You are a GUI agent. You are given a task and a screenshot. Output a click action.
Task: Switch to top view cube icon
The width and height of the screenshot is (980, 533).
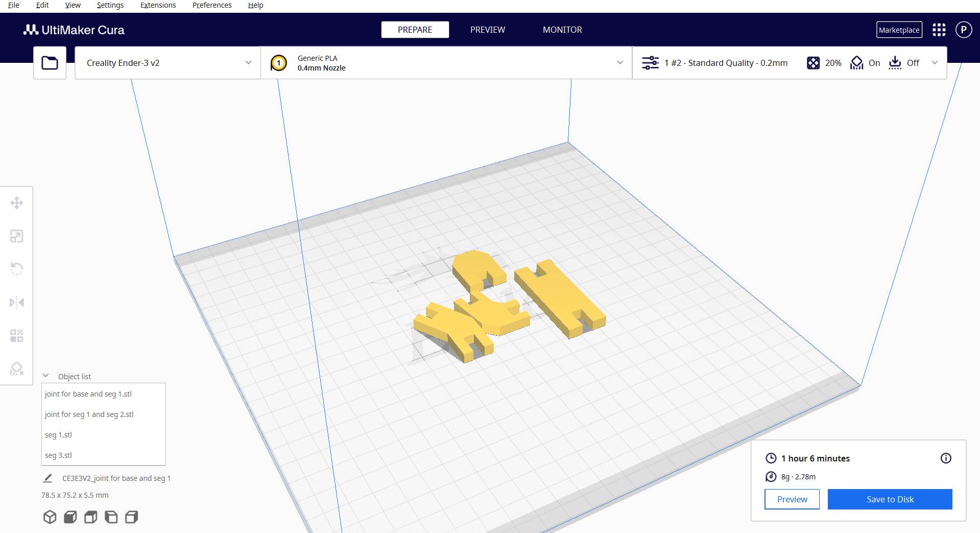[x=90, y=517]
